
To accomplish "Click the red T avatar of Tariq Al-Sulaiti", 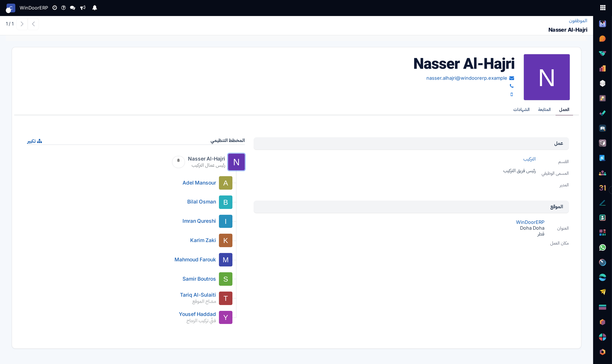I will [226, 298].
